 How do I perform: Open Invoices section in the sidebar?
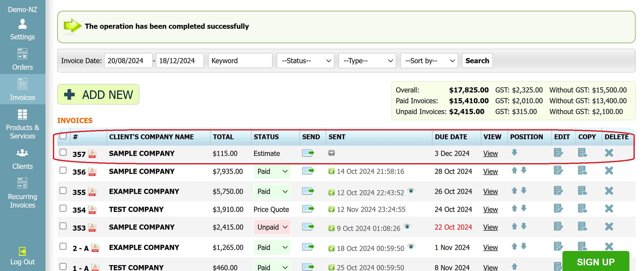coord(23,89)
